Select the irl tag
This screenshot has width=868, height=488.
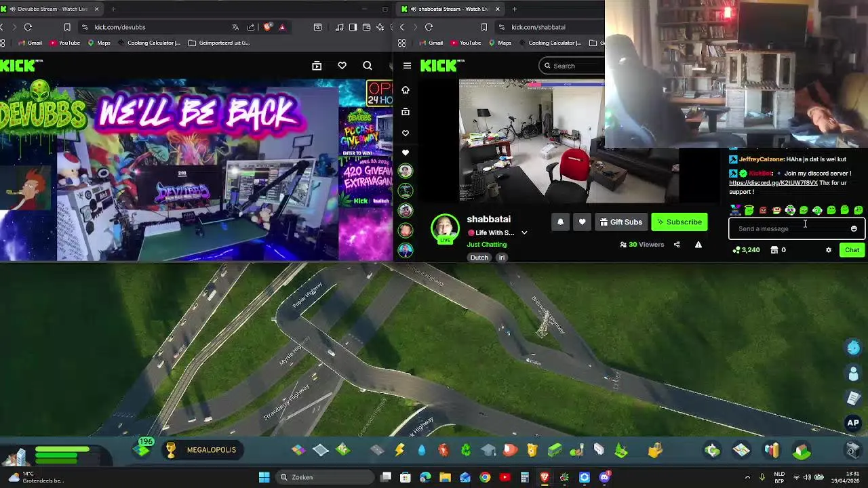pyautogui.click(x=502, y=258)
